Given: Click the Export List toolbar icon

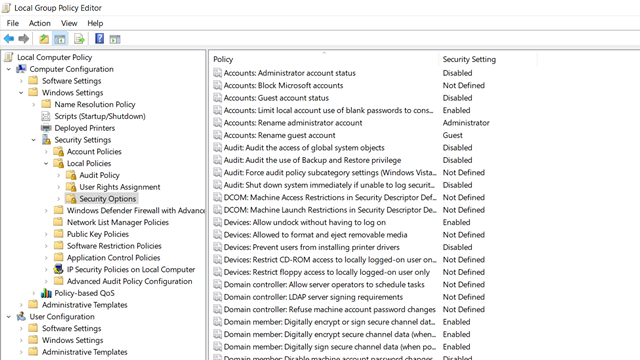Looking at the screenshot, I should click(x=79, y=39).
